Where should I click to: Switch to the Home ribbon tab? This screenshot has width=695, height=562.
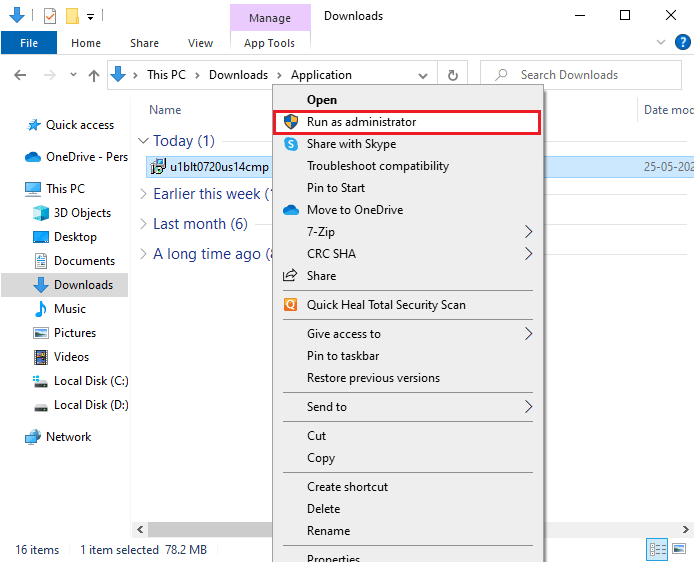(86, 43)
